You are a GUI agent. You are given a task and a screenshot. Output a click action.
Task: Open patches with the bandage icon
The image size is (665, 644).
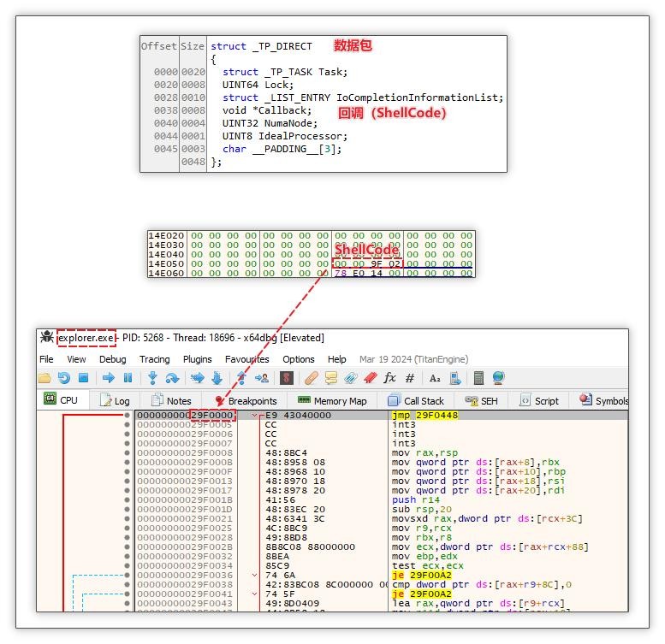[312, 378]
